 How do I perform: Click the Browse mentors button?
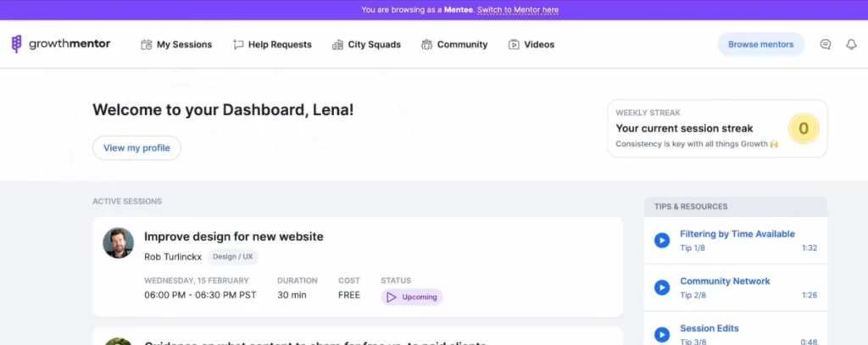point(760,44)
